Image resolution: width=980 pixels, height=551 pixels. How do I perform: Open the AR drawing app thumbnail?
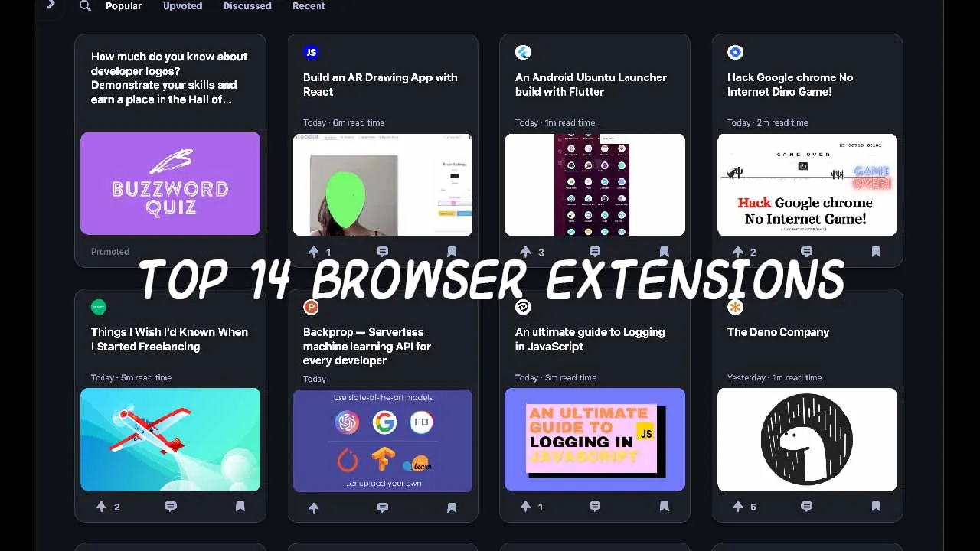pyautogui.click(x=383, y=184)
